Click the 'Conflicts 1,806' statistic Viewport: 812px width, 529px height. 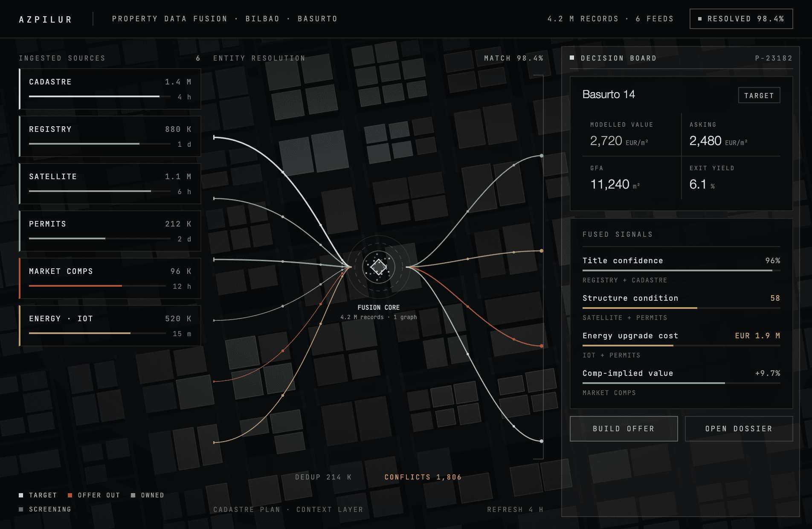pos(423,477)
